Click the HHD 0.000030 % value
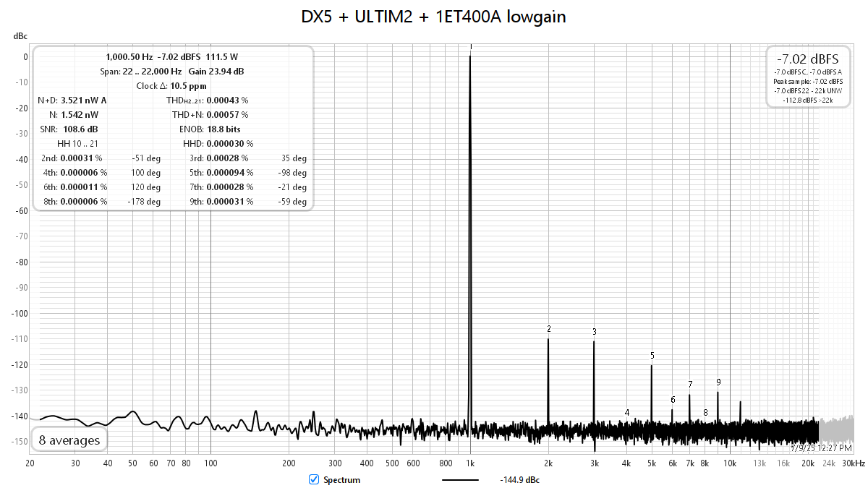 [x=229, y=143]
